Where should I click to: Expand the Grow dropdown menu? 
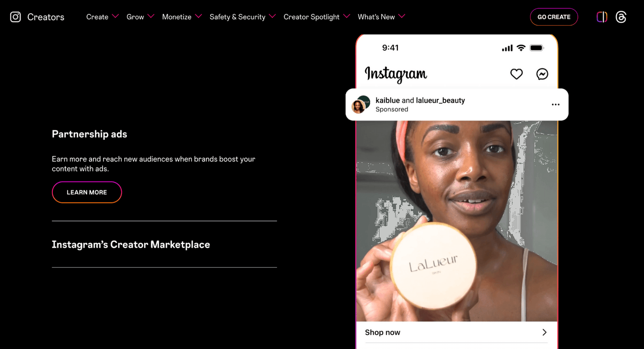point(140,17)
